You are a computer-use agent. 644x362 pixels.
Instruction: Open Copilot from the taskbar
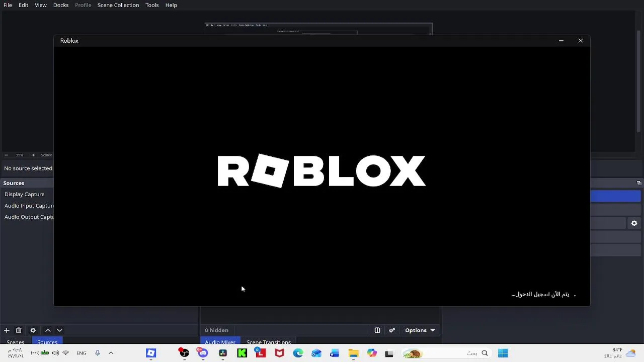[x=372, y=353]
